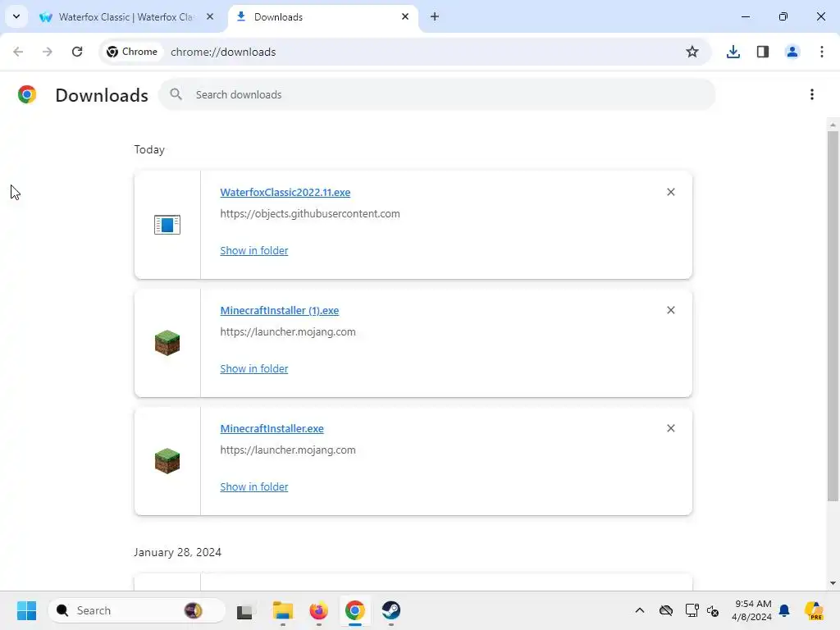Click the scrollbar down arrow
840x630 pixels.
click(833, 583)
